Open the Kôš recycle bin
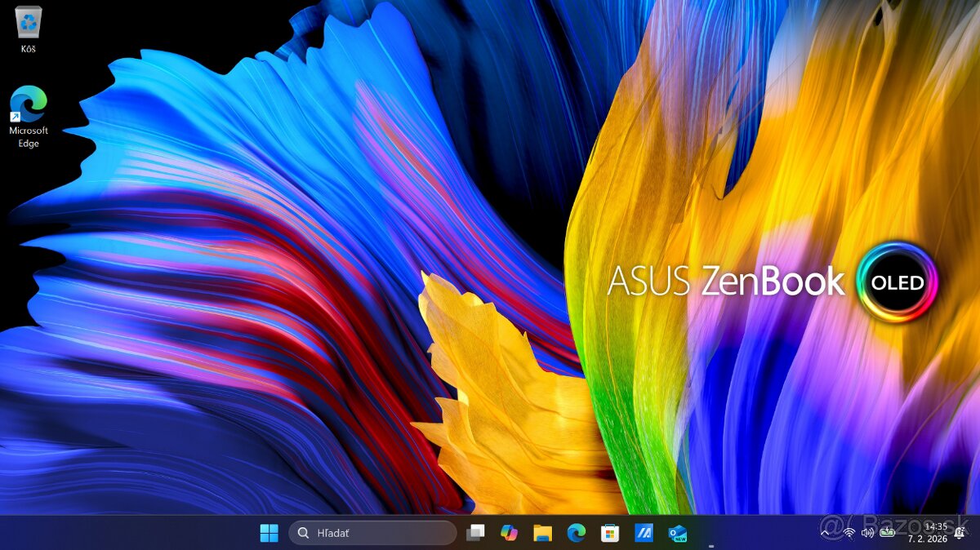Image resolution: width=980 pixels, height=550 pixels. (x=29, y=26)
